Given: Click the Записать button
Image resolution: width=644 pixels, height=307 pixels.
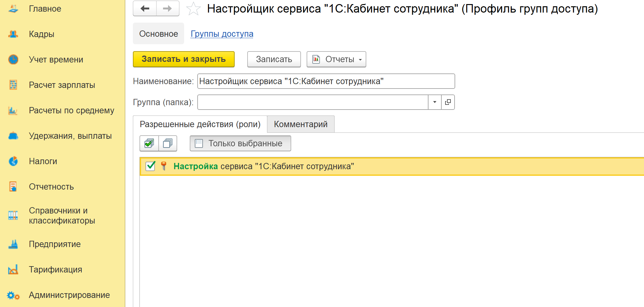Looking at the screenshot, I should click(x=274, y=59).
